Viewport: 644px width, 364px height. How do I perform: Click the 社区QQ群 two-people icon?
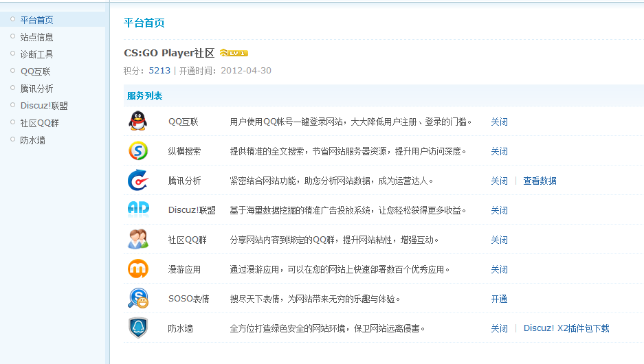pyautogui.click(x=138, y=239)
